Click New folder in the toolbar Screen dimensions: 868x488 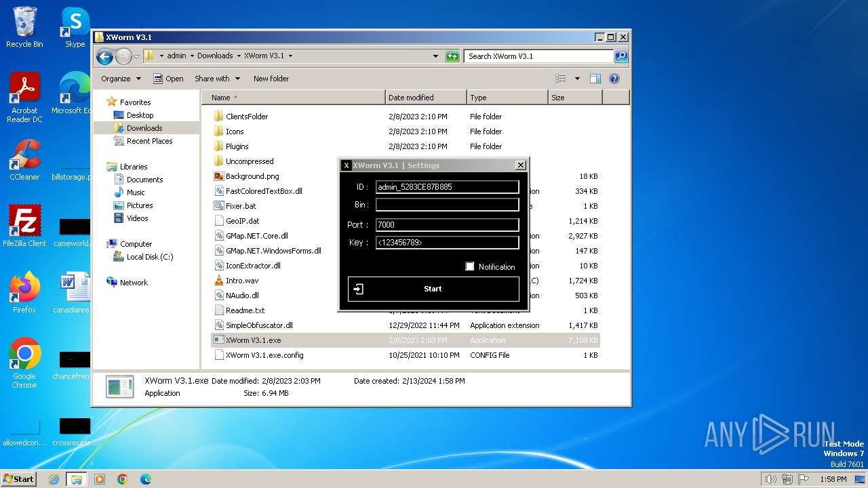pyautogui.click(x=271, y=79)
